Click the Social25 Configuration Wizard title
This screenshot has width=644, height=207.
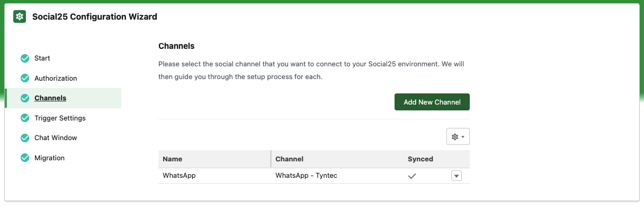coord(95,16)
